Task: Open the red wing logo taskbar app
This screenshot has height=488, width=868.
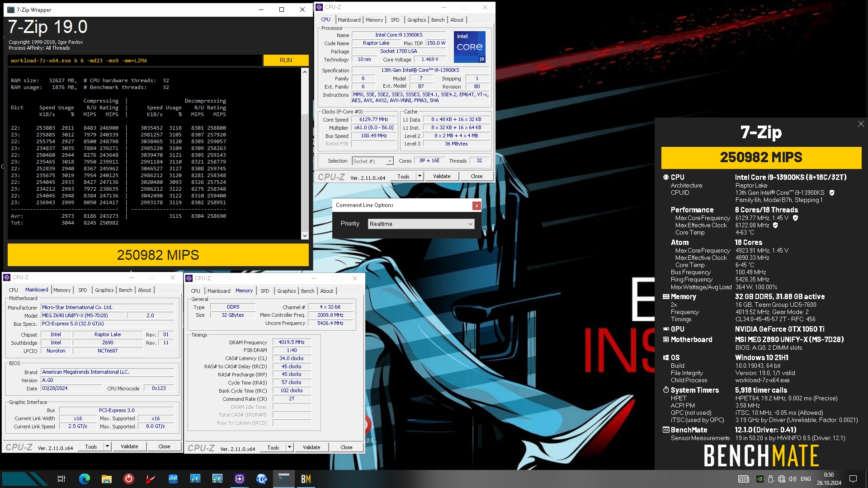Action: coord(151,479)
